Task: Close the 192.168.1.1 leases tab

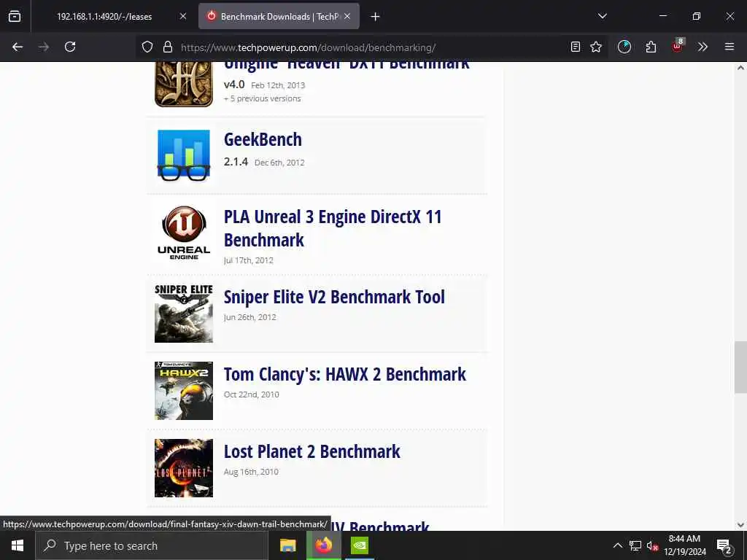Action: (x=183, y=16)
